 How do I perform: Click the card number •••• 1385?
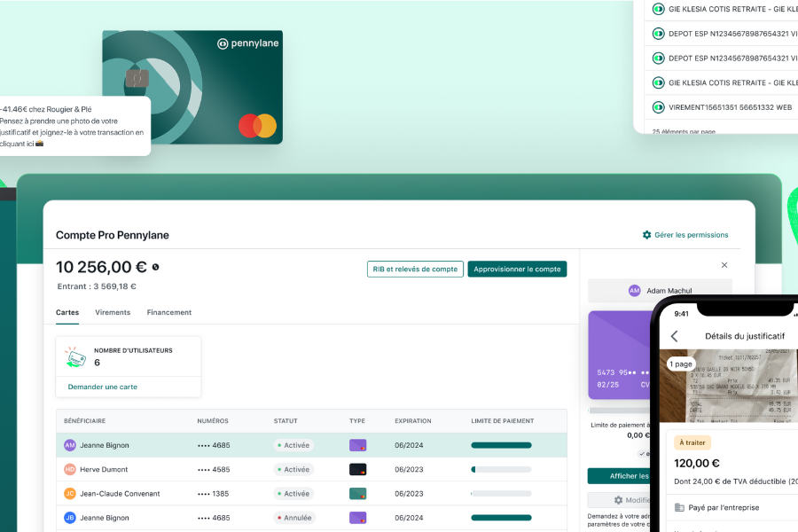click(x=213, y=493)
